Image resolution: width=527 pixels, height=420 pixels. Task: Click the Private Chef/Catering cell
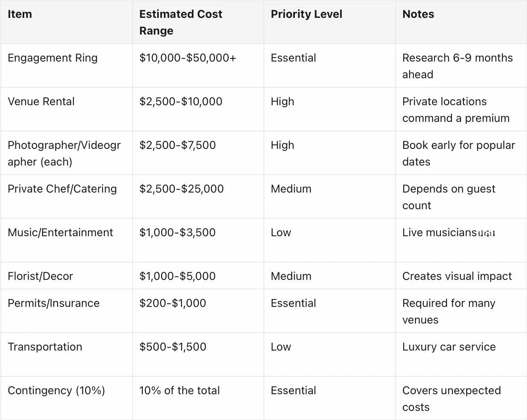coord(62,189)
